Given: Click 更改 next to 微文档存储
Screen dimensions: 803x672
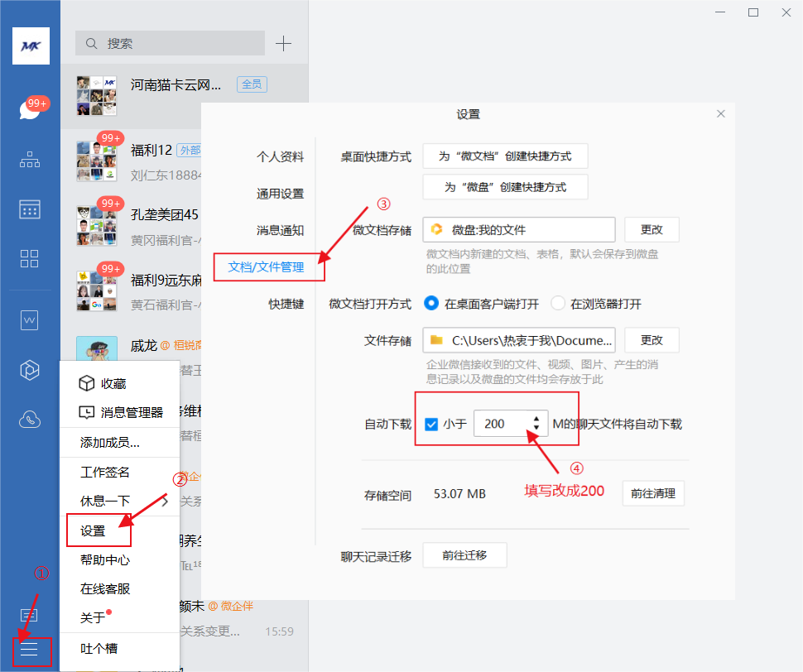Looking at the screenshot, I should coord(652,229).
